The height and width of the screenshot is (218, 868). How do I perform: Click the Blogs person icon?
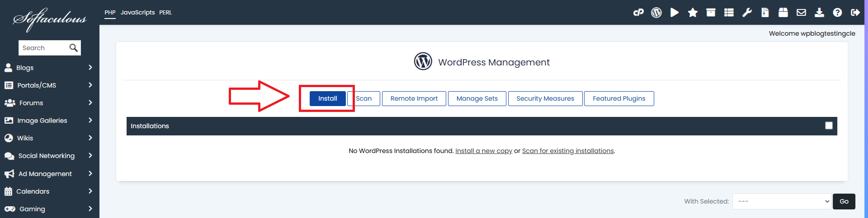coord(8,68)
